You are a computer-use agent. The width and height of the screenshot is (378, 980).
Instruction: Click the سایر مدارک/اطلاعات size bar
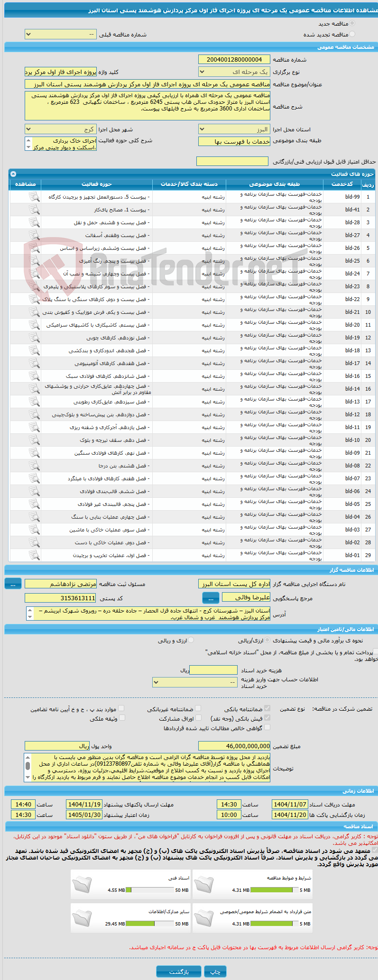point(150,924)
